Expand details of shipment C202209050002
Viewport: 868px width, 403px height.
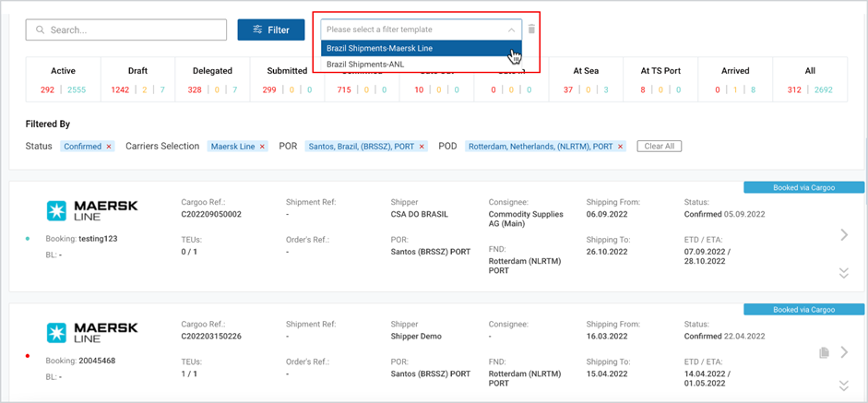point(844,272)
